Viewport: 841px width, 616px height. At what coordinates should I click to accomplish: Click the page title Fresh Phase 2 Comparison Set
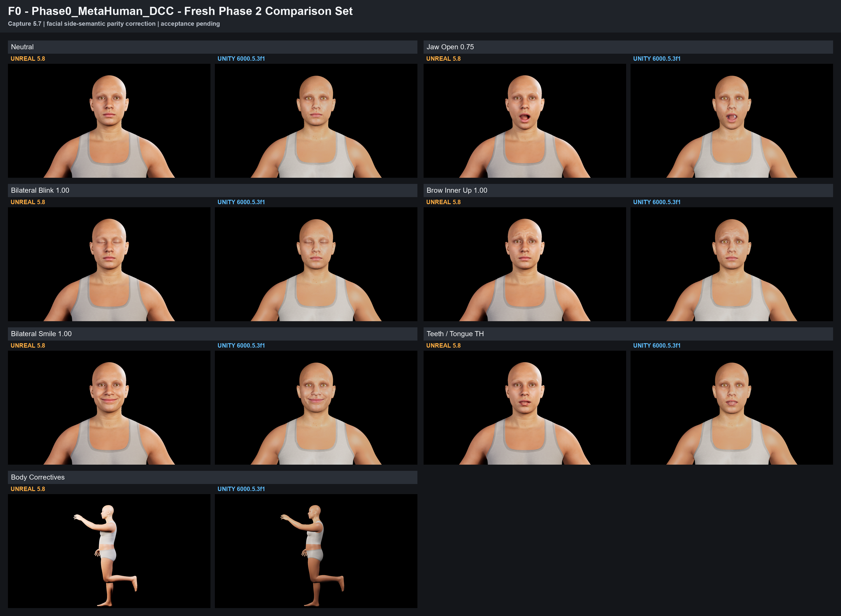pyautogui.click(x=268, y=11)
